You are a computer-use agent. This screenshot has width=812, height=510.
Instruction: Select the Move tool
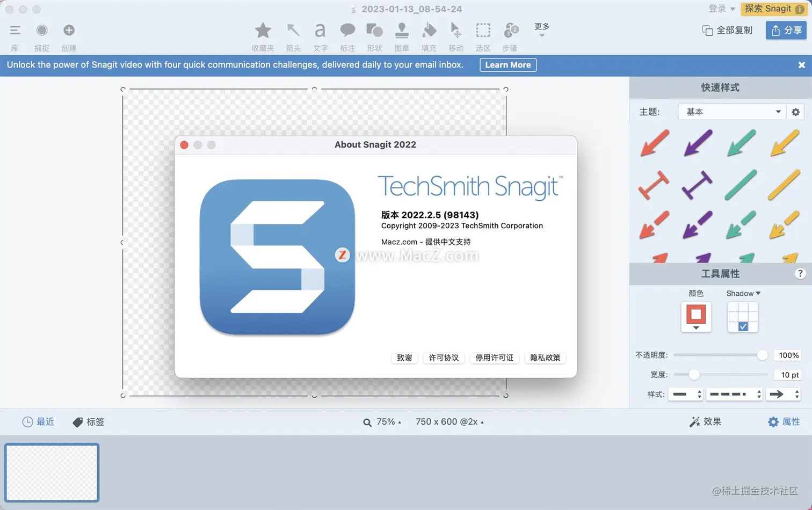pyautogui.click(x=456, y=31)
